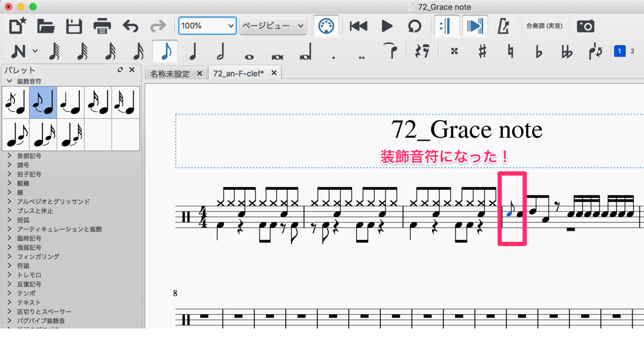Open the 100% zoom level combo box
644x341 pixels.
207,26
